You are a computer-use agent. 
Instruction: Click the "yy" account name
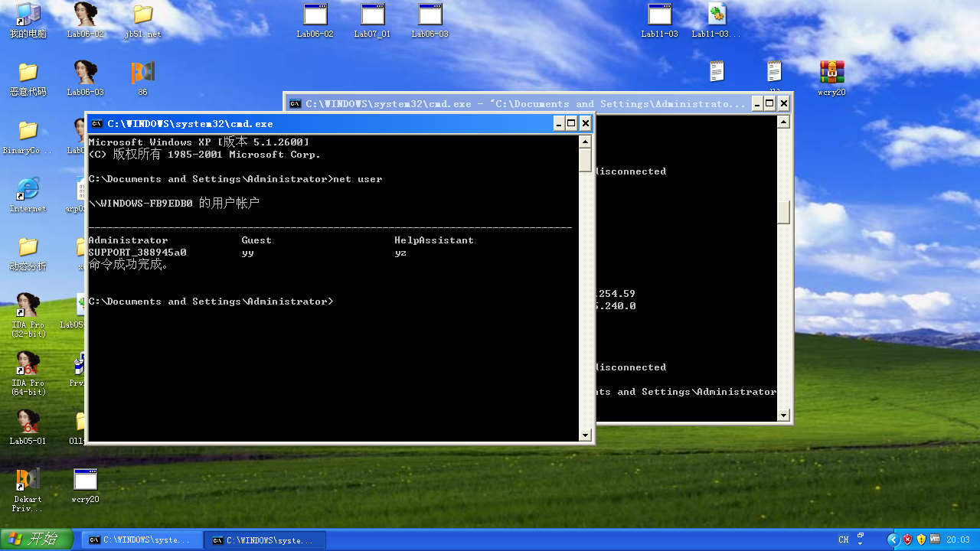pos(247,253)
